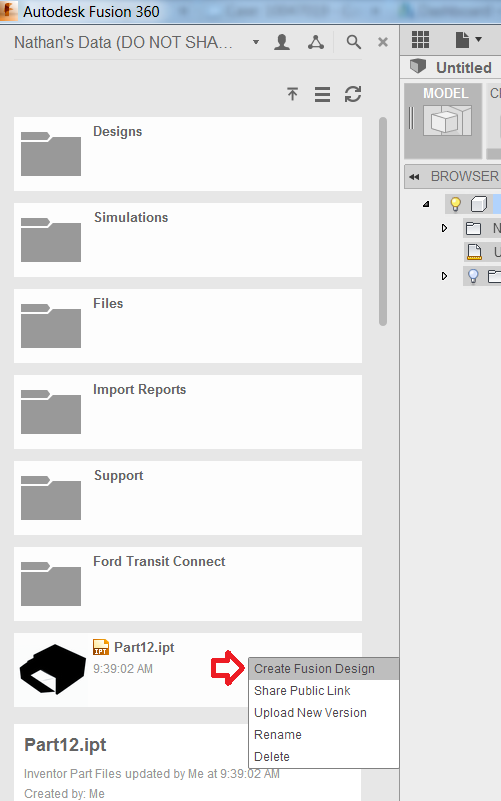Click the Origin folder icon in browser

(x=494, y=276)
